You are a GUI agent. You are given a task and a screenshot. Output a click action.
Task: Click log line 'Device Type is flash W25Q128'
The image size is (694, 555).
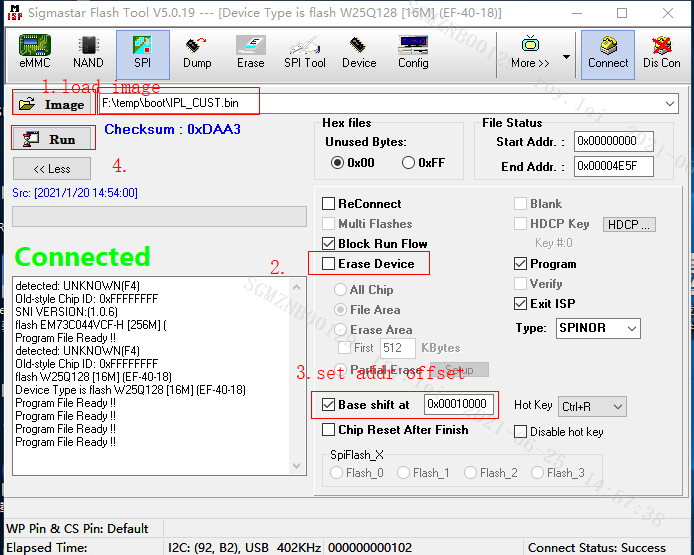coord(131,390)
